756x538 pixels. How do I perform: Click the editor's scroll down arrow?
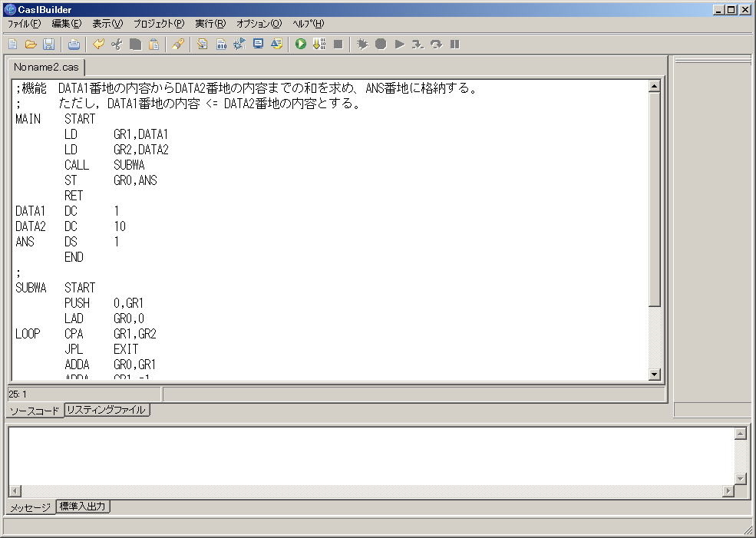point(654,375)
